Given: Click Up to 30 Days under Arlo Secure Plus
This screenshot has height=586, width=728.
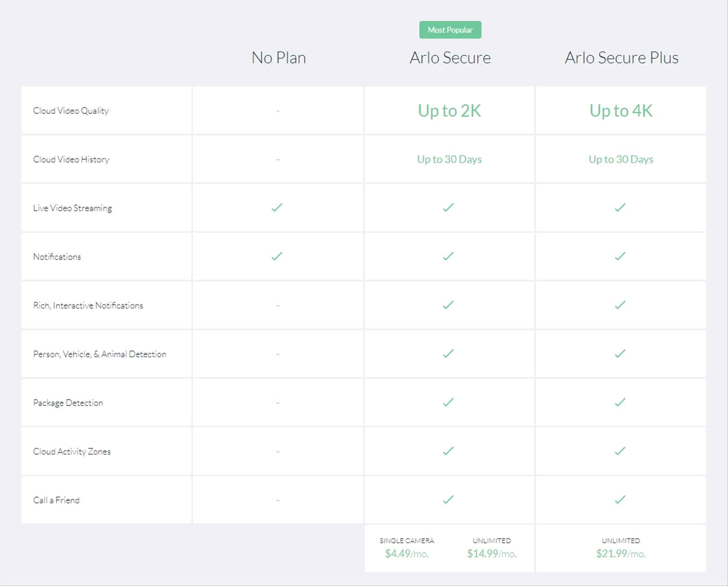Looking at the screenshot, I should (621, 159).
